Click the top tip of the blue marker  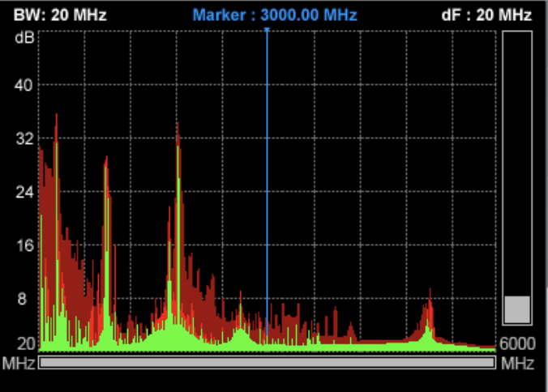[268, 29]
